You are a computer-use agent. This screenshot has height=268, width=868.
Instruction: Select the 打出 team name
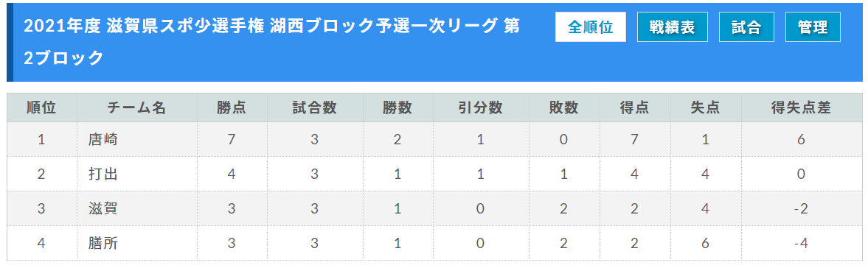click(103, 174)
